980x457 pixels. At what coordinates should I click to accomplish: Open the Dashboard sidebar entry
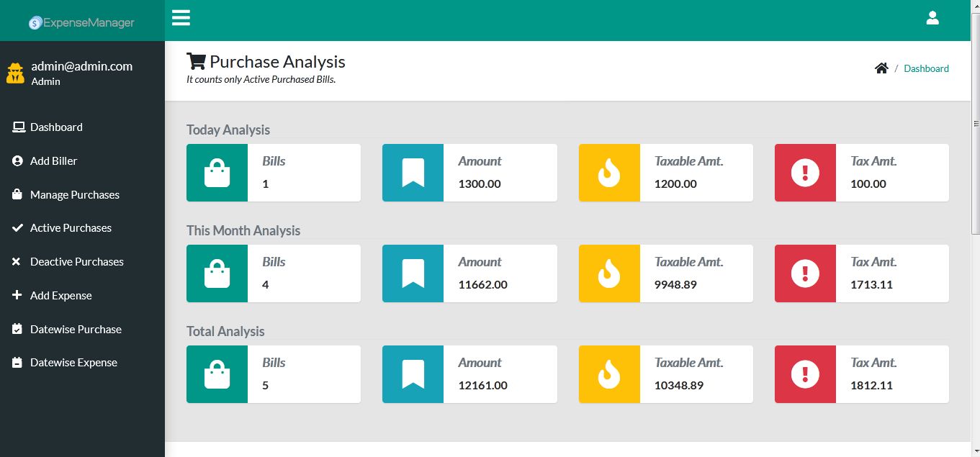pos(55,127)
